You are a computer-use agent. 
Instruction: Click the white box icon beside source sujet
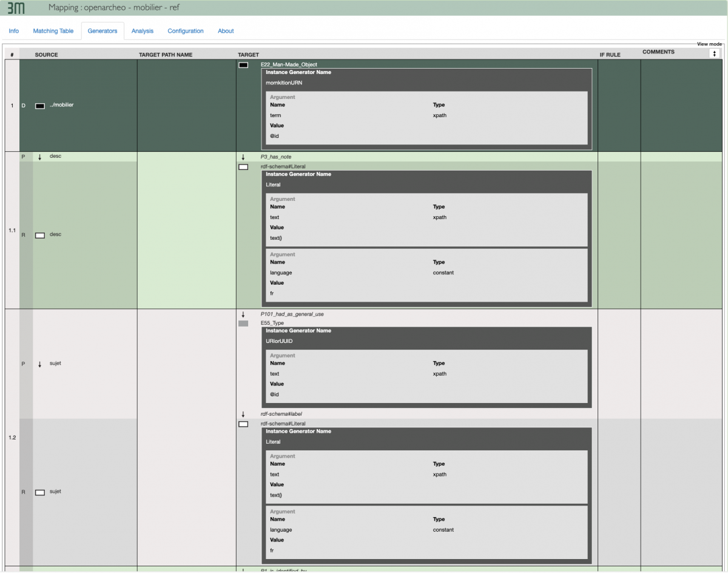coord(40,492)
